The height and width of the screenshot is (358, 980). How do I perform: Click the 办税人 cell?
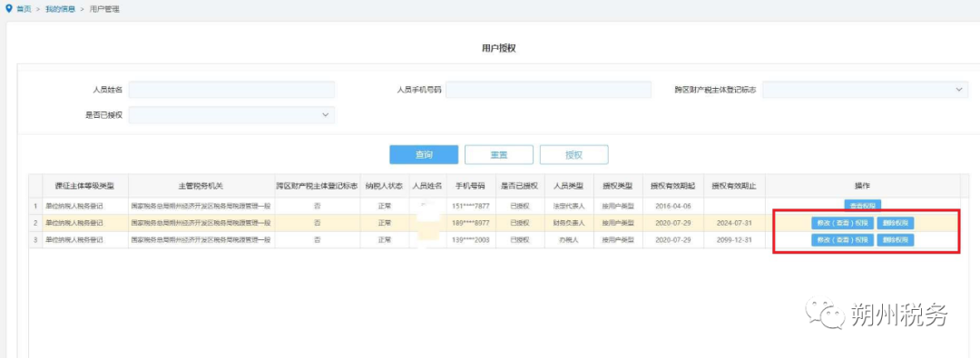point(568,240)
